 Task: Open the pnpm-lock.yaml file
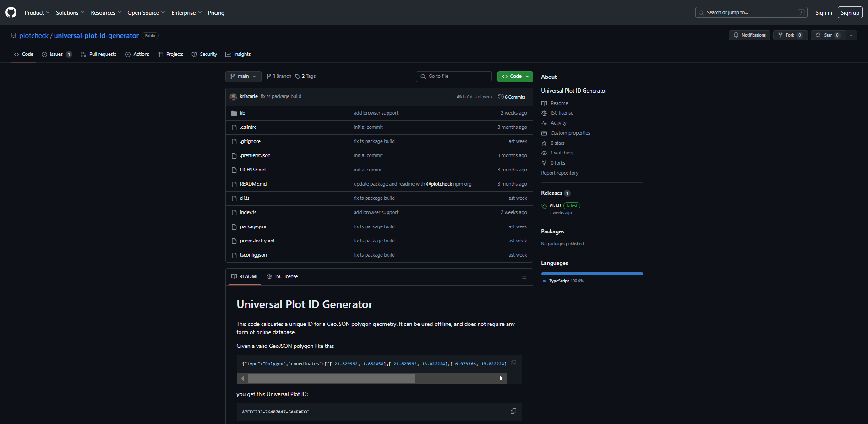pos(257,241)
